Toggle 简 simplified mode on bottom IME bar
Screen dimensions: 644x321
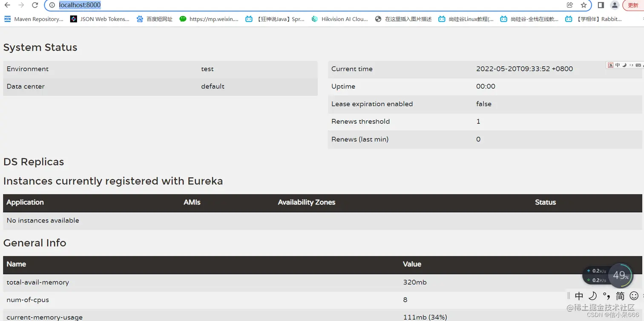click(x=620, y=296)
